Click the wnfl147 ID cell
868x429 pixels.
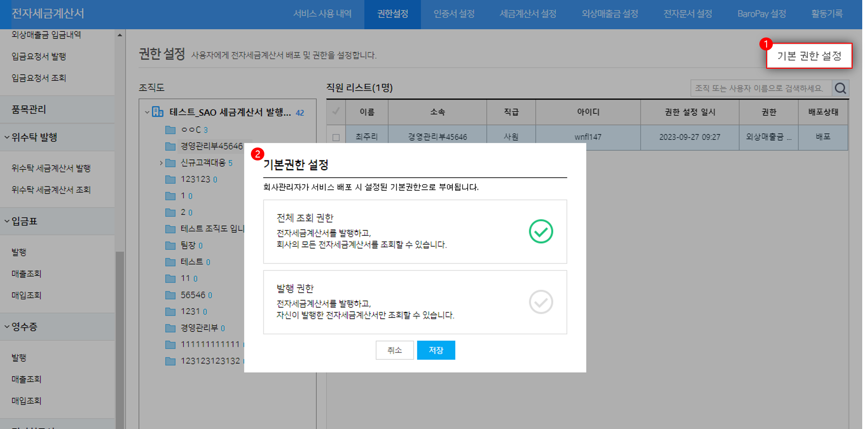(588, 137)
